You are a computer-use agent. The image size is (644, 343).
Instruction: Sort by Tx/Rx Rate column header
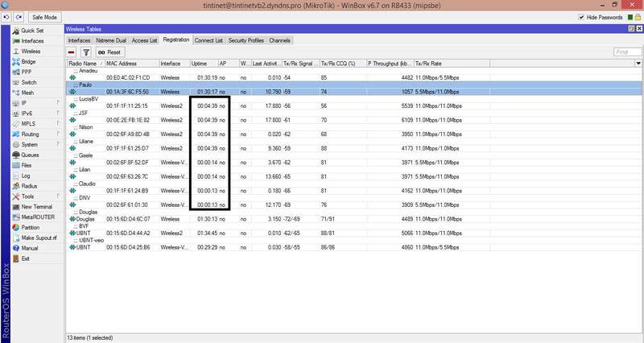[x=452, y=64]
